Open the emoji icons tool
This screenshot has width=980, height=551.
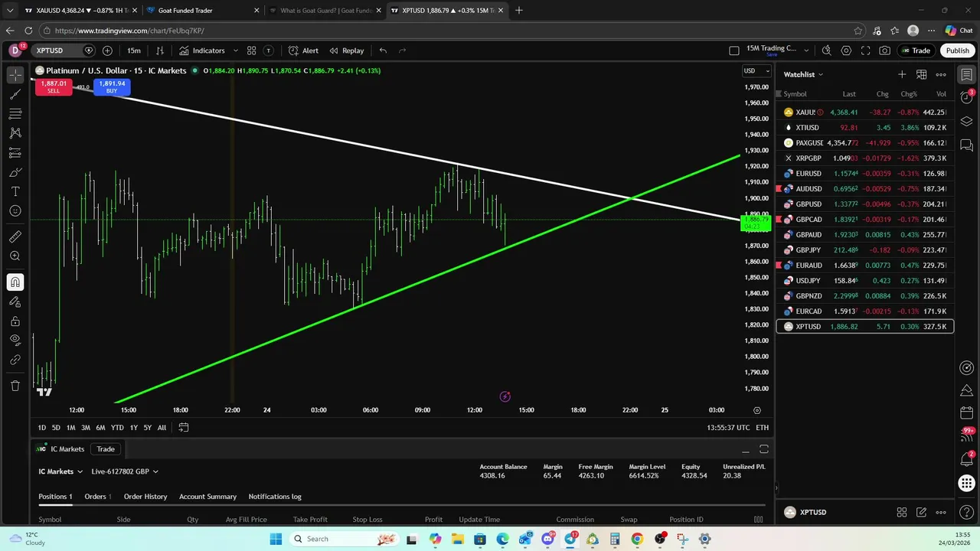15,211
